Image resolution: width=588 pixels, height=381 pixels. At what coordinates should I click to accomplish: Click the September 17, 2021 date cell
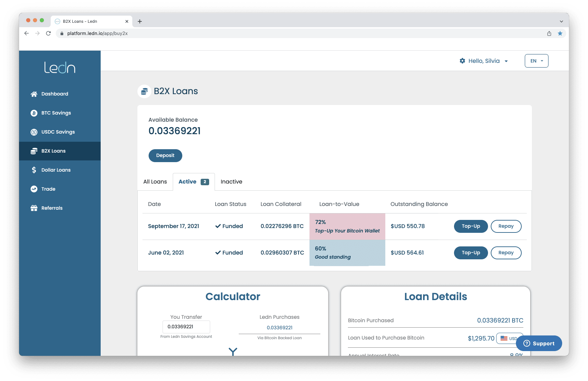pos(173,226)
